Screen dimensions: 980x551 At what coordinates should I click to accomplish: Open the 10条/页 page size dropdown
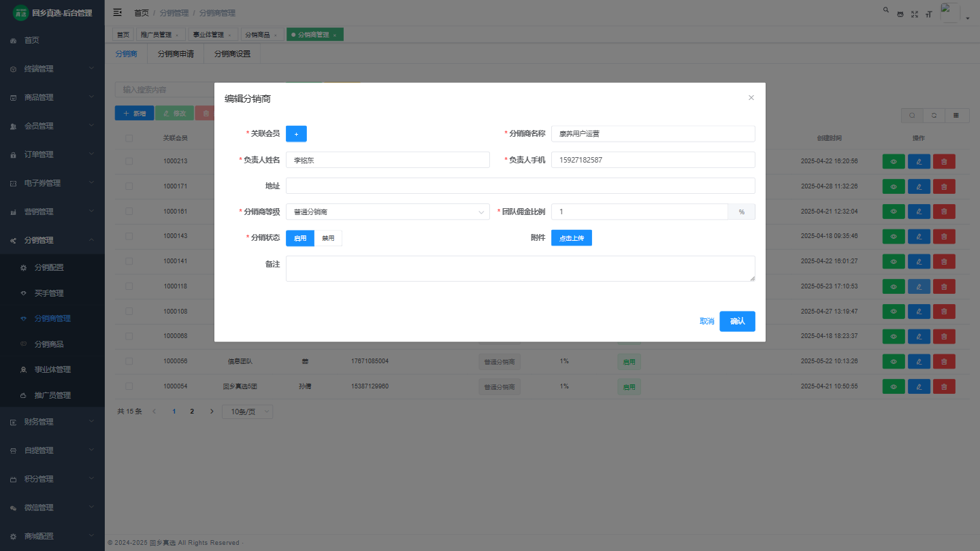click(247, 412)
